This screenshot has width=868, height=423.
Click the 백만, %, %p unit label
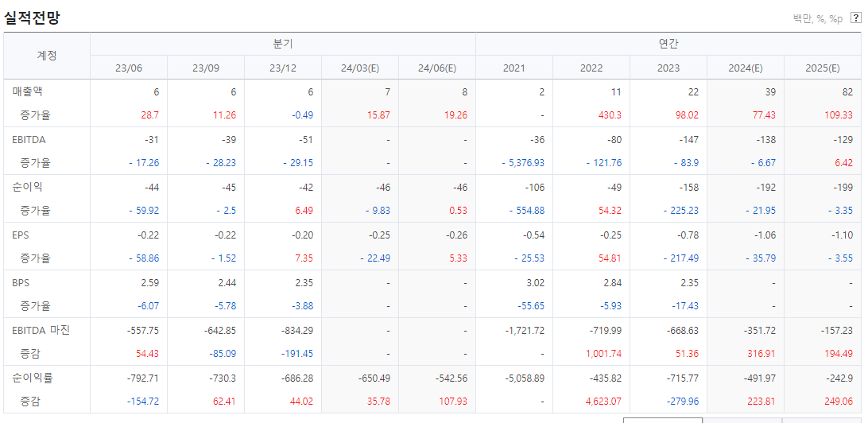pos(818,19)
